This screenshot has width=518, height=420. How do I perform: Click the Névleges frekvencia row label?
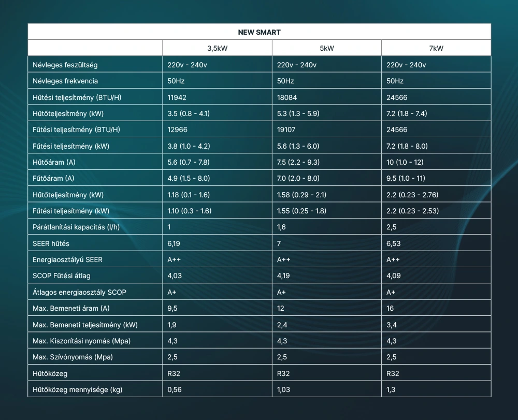[x=65, y=81]
